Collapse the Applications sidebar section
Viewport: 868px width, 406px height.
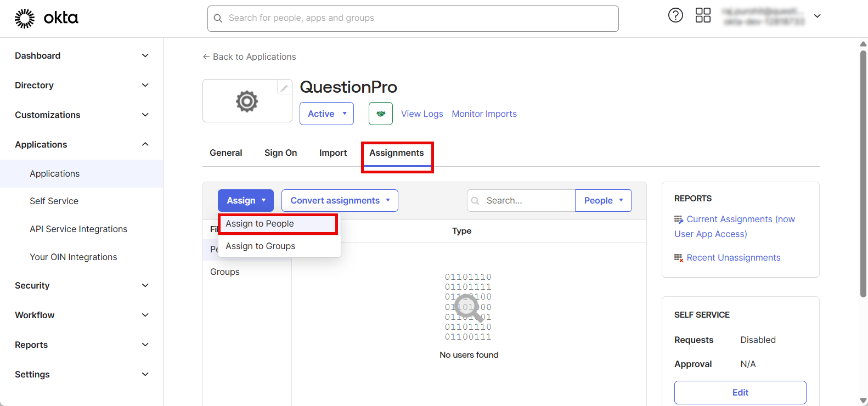[x=145, y=144]
